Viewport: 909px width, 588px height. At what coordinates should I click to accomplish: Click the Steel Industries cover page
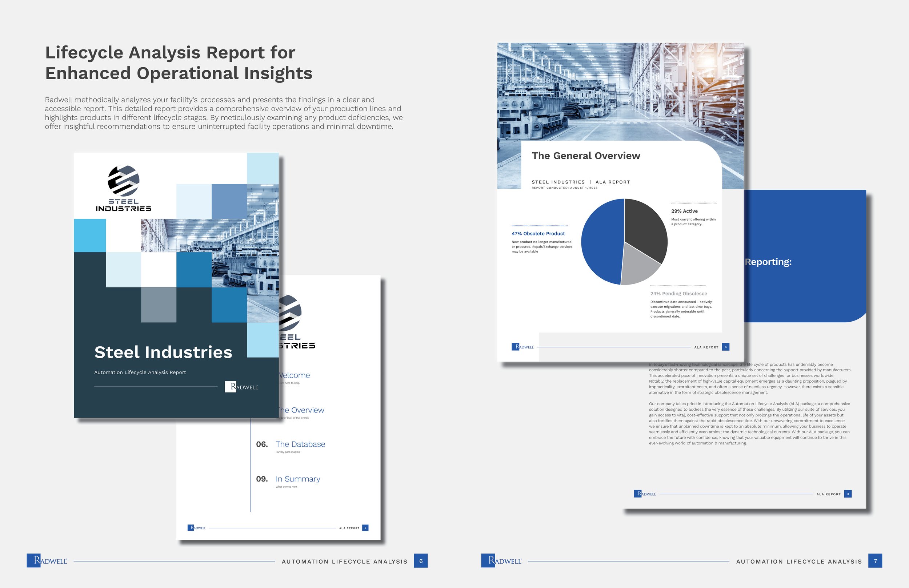[176, 285]
